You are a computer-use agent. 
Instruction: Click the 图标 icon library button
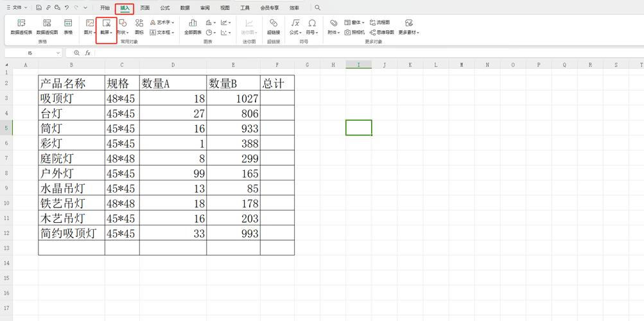(x=139, y=26)
